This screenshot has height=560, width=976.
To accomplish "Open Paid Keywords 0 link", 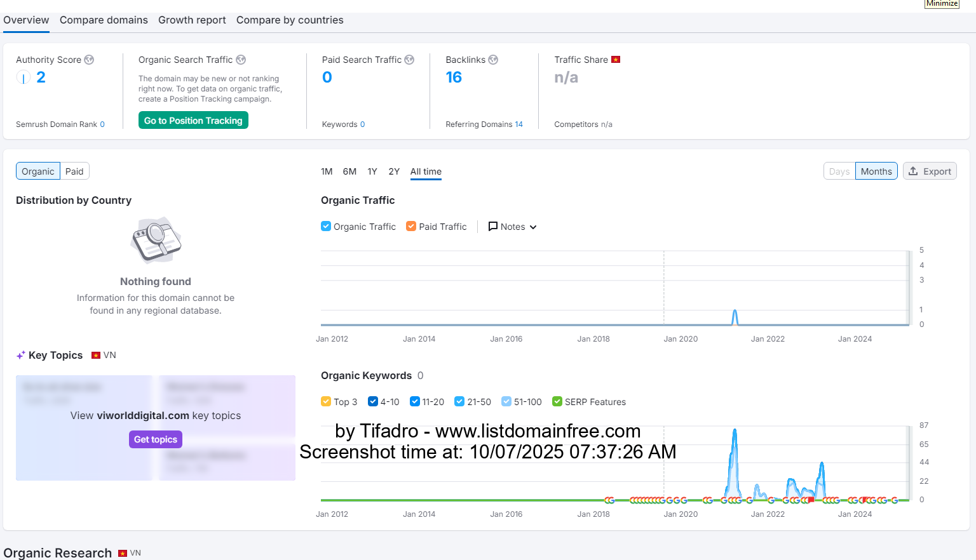I will tap(362, 124).
